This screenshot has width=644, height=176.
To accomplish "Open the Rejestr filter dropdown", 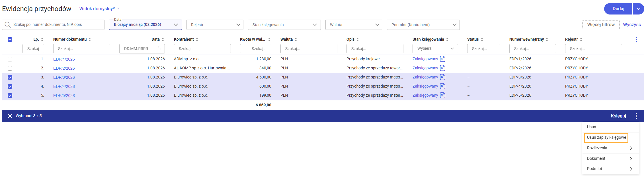I will coord(215,25).
